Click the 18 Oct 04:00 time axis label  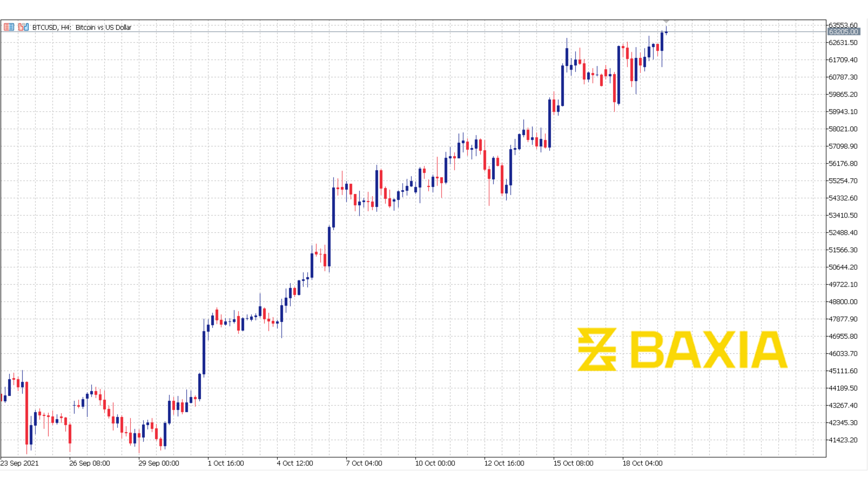[x=642, y=463]
